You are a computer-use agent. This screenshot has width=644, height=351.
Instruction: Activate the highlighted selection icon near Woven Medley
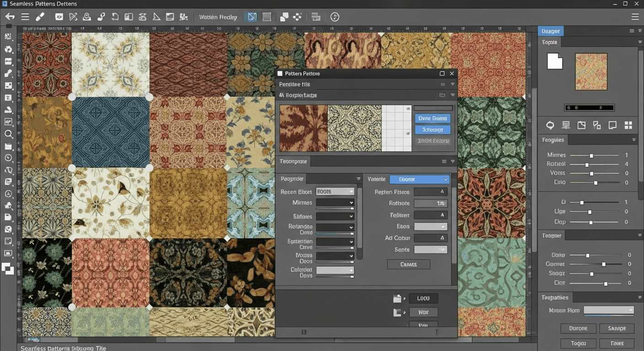[252, 16]
